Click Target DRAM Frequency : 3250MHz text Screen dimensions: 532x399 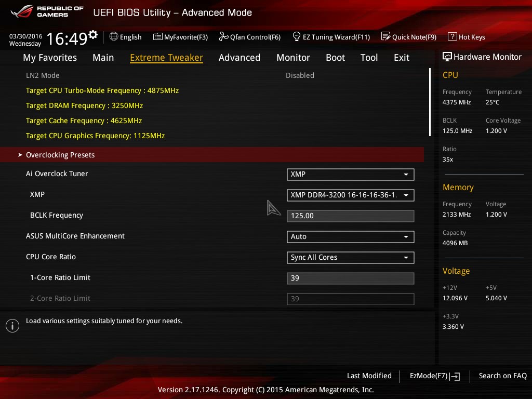pos(85,105)
